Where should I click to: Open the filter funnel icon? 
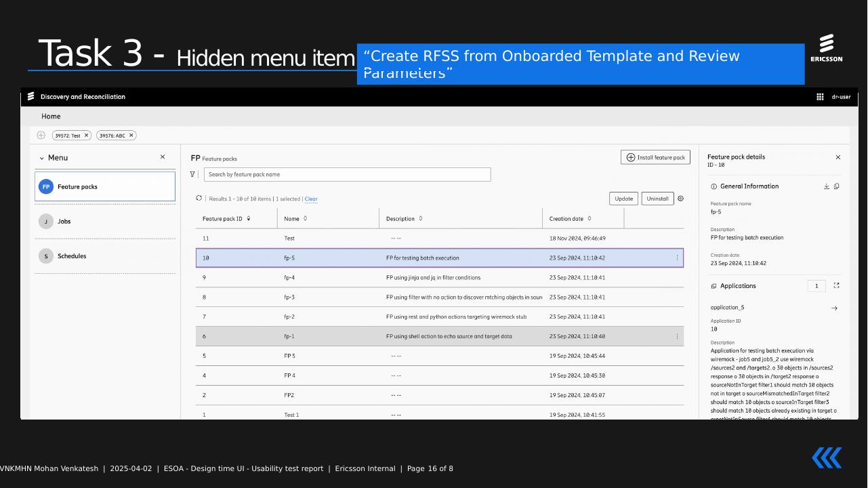click(x=192, y=175)
